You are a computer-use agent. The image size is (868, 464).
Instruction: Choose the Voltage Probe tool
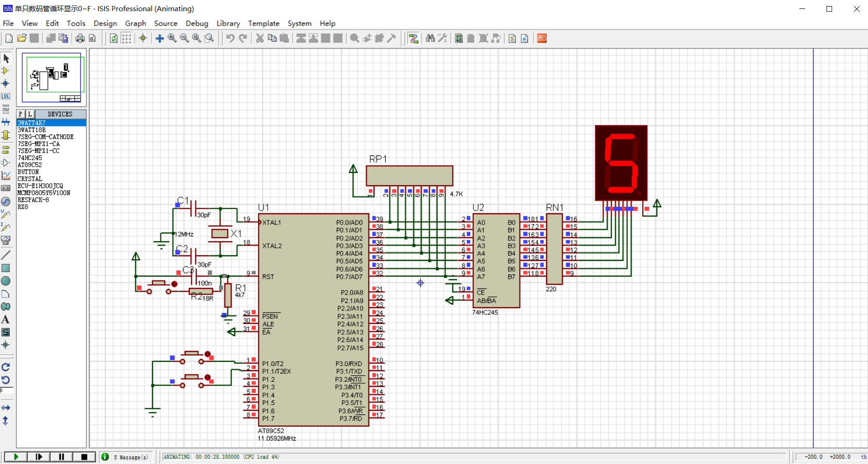(6, 214)
